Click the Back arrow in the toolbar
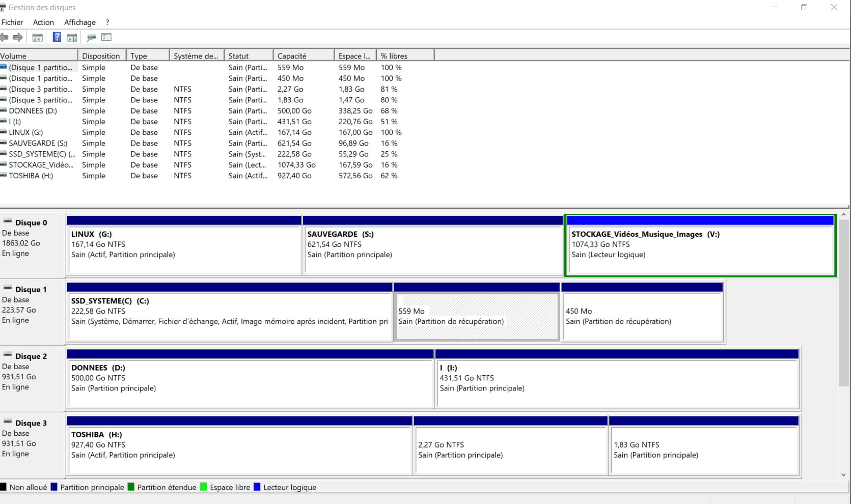 pos(4,37)
